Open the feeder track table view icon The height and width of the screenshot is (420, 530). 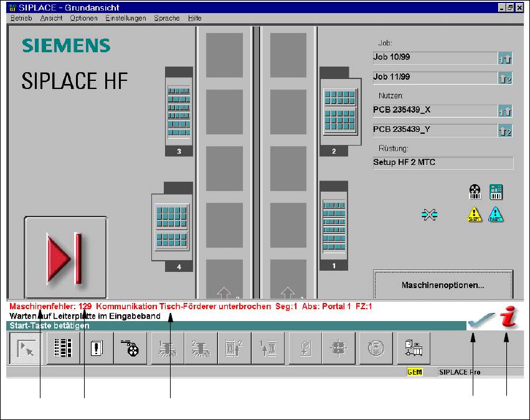tap(63, 348)
